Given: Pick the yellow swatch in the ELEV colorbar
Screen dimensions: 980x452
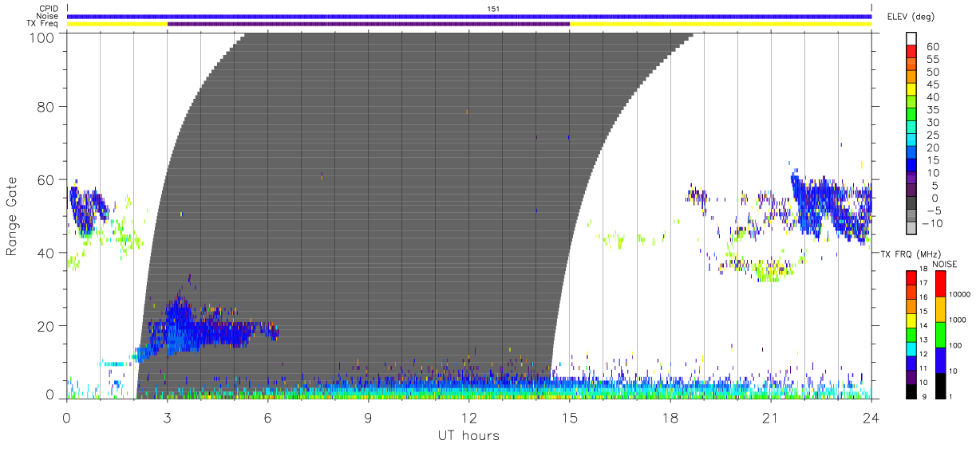Looking at the screenshot, I should pyautogui.click(x=913, y=91).
